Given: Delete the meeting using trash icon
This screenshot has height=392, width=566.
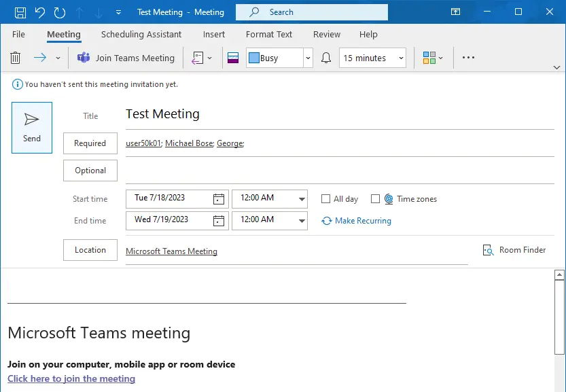Looking at the screenshot, I should [15, 58].
